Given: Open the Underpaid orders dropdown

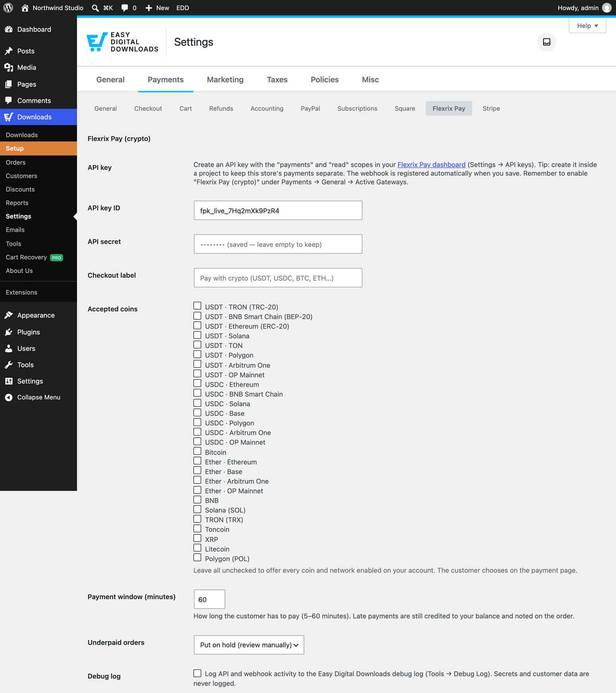Looking at the screenshot, I should (249, 645).
